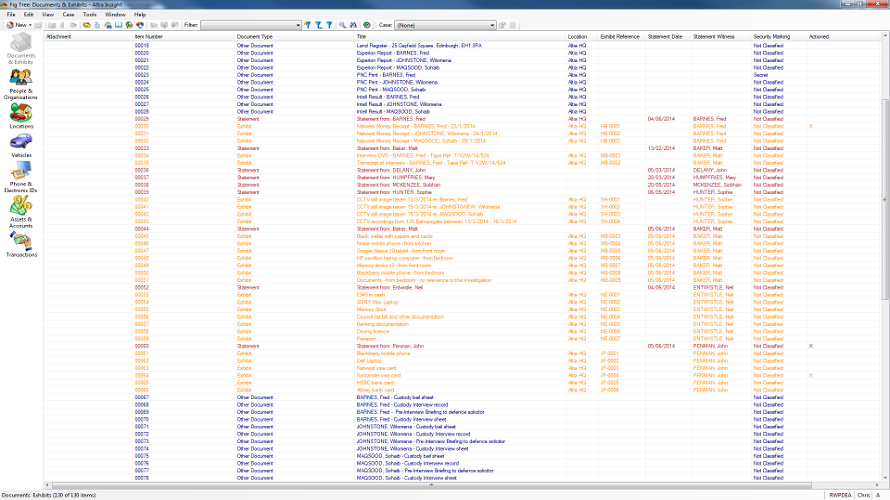Open the Case menu
The width and height of the screenshot is (890, 500).
[x=69, y=14]
